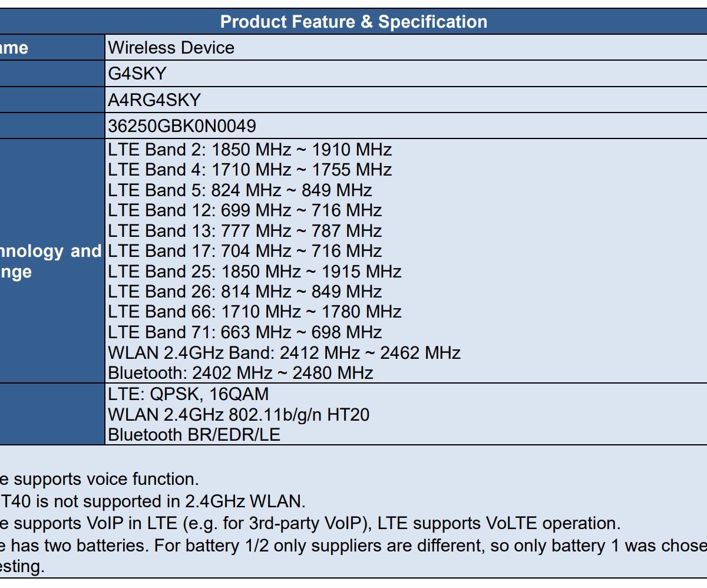Click the LTE Band 2 frequency line
707x588 pixels.
tap(250, 150)
